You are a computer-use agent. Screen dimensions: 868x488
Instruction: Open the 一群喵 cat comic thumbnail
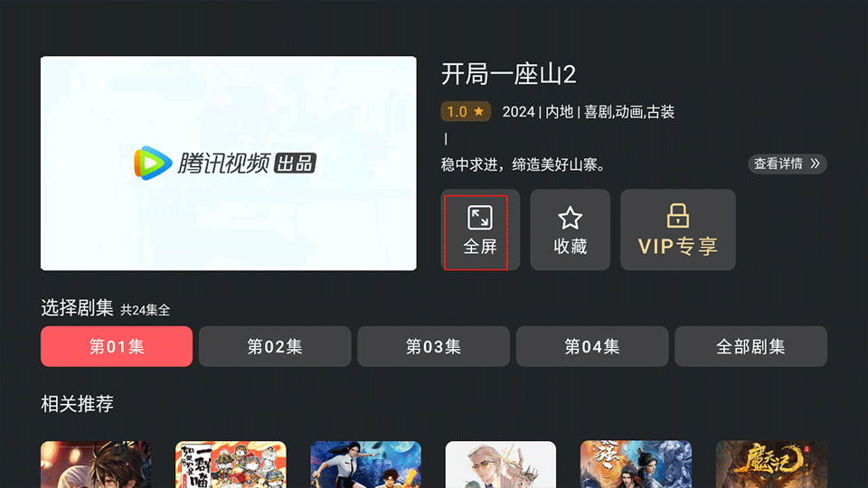[231, 465]
